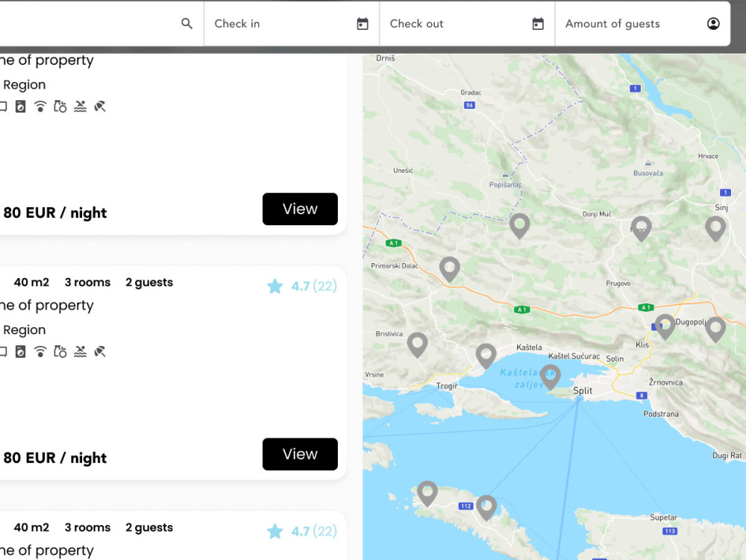The width and height of the screenshot is (746, 560).
Task: Click the Gradac label on map
Action: pyautogui.click(x=471, y=92)
